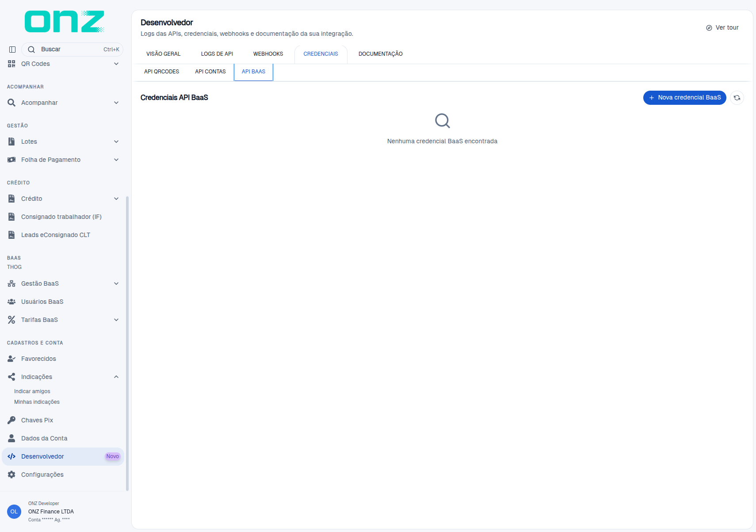This screenshot has width=756, height=532.
Task: Open the Webhooks tab
Action: click(x=268, y=54)
